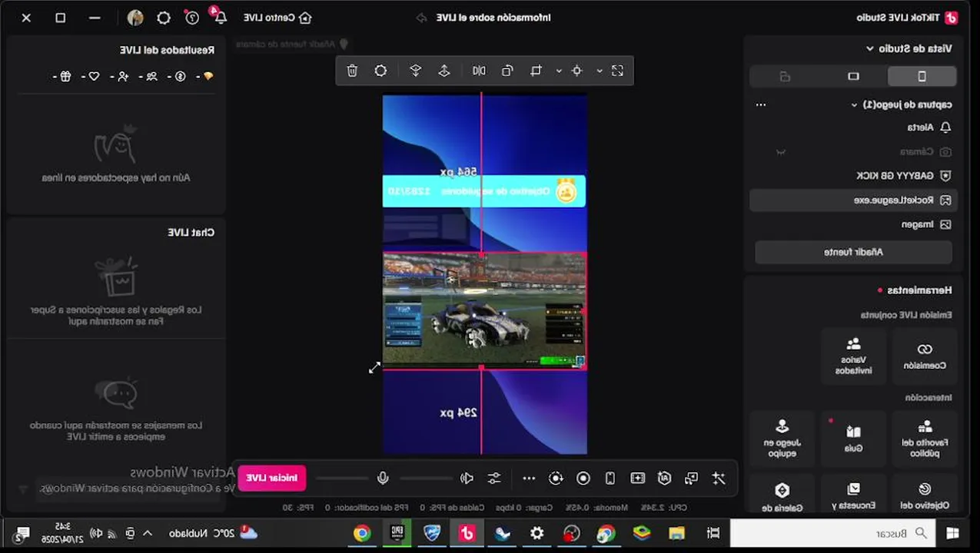Switch to portrait phone view mode

(922, 76)
